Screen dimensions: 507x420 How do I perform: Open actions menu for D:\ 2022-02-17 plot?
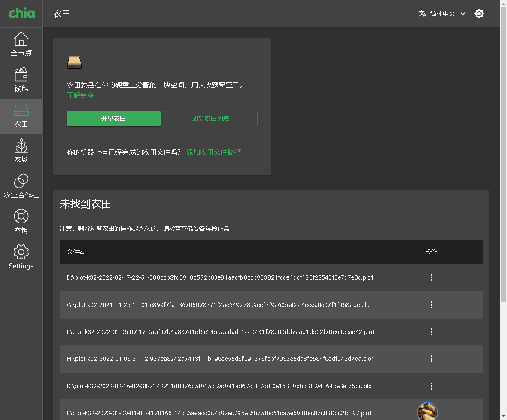point(431,277)
